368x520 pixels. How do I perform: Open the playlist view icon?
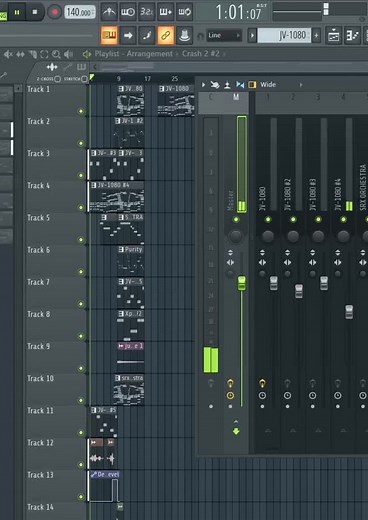(x=333, y=35)
